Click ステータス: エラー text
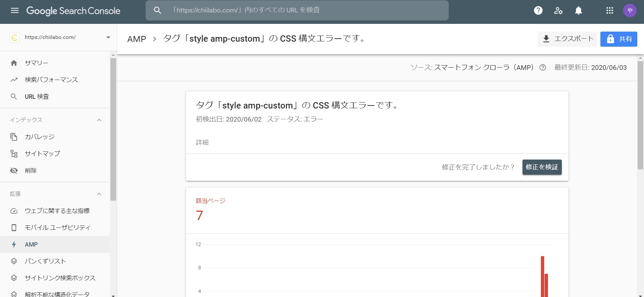Screen dimensions: 644x297 pyautogui.click(x=295, y=119)
